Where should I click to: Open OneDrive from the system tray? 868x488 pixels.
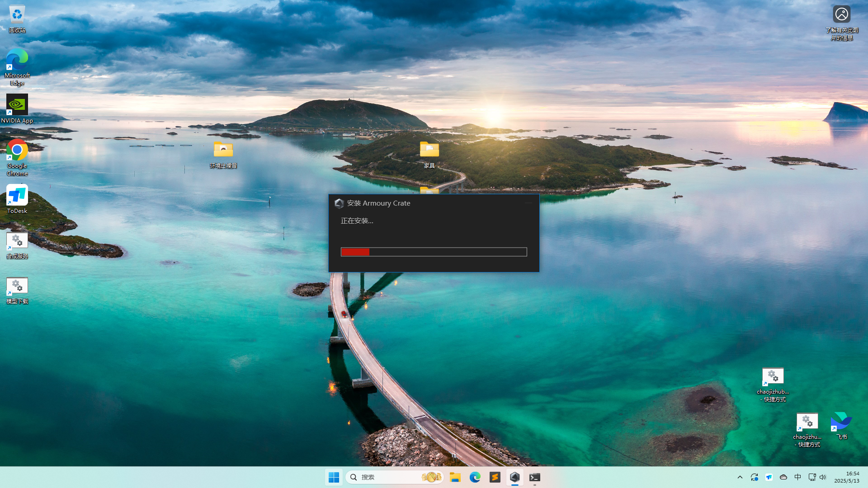[x=783, y=477]
